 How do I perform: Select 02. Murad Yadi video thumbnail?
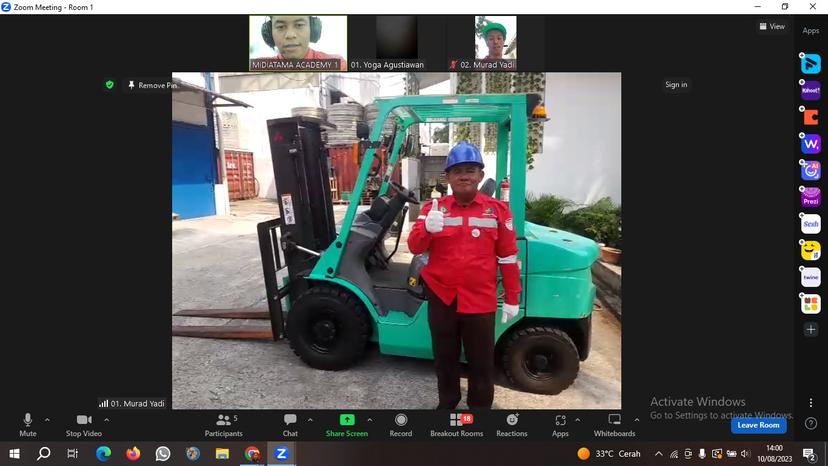tap(495, 43)
